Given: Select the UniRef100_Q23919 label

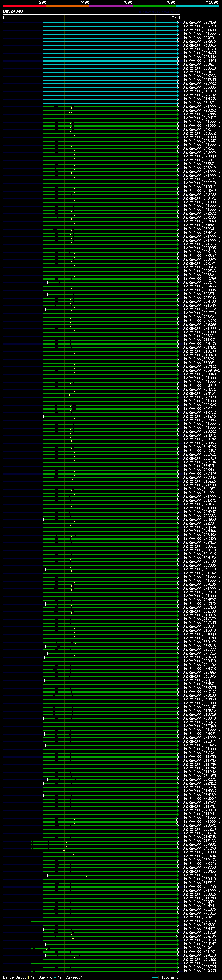Looking at the screenshot, I should pyautogui.click(x=199, y=168).
